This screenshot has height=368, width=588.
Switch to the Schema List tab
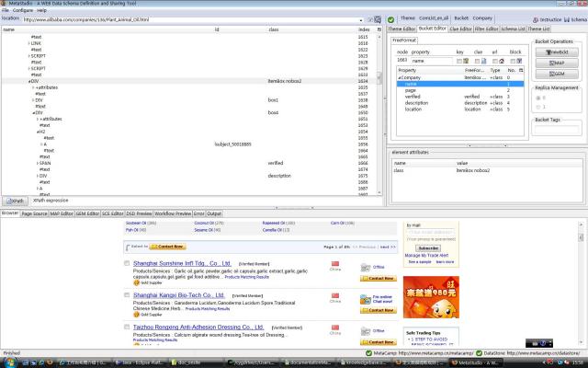[513, 29]
